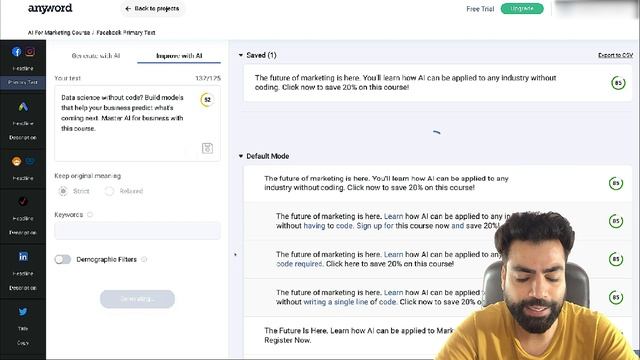The width and height of the screenshot is (640, 360).
Task: Click the Instagram icon in the sidebar
Action: click(x=30, y=52)
